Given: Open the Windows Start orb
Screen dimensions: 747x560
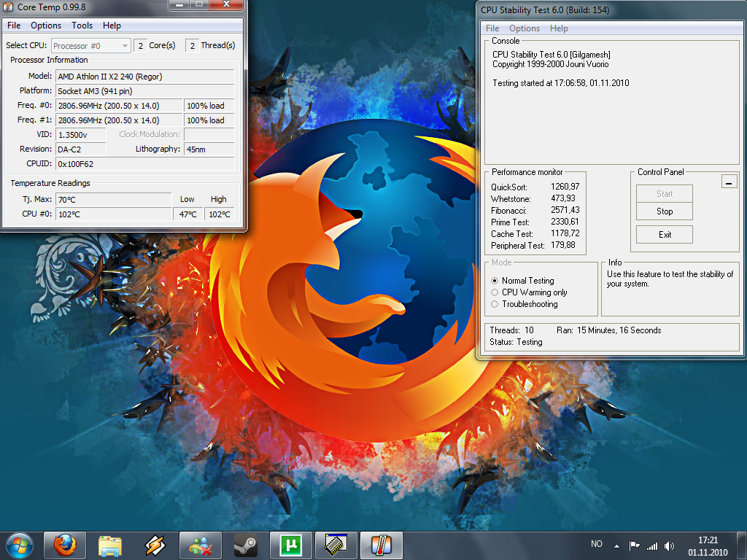Looking at the screenshot, I should pyautogui.click(x=20, y=545).
